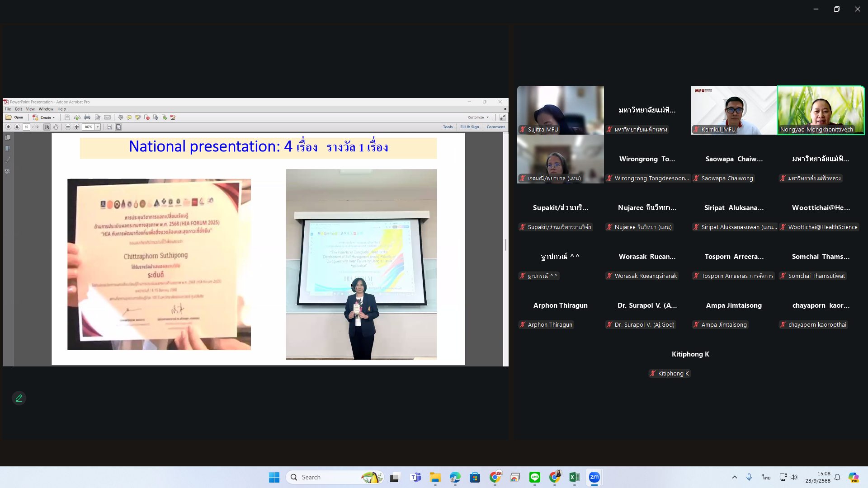The image size is (868, 488).
Task: Open the bookmarks panel icon
Action: click(x=8, y=149)
